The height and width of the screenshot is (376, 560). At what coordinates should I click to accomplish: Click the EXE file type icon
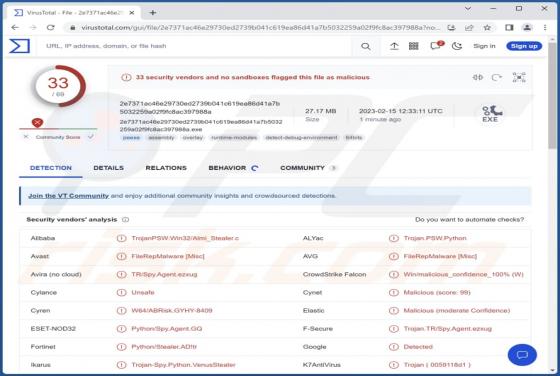click(491, 114)
